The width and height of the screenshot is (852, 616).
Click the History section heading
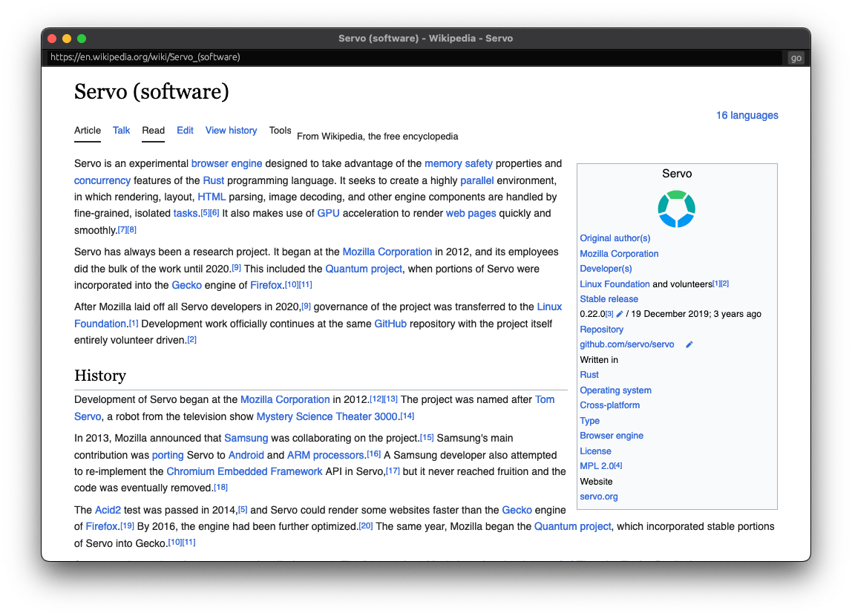tap(100, 376)
